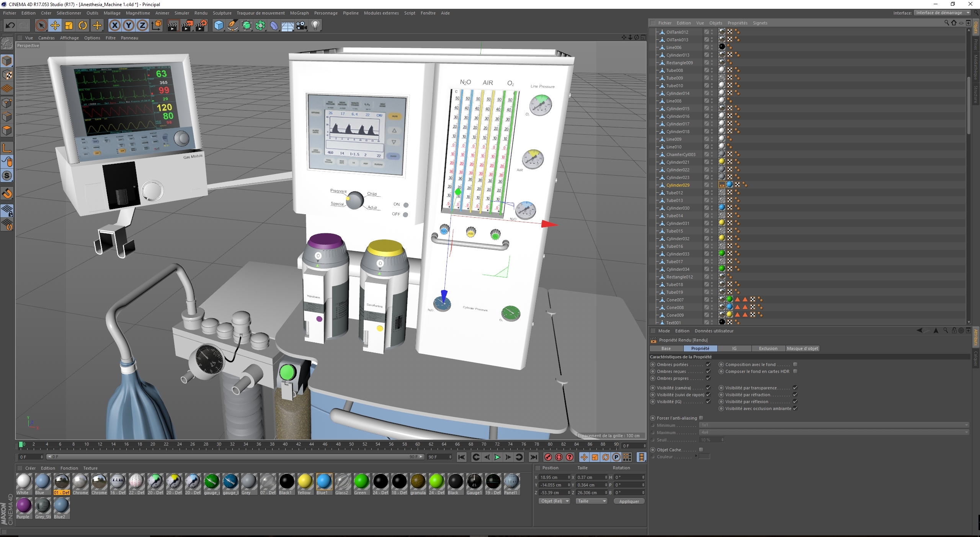Screen dimensions: 980x537
Task: Click the Record active objects button
Action: [x=548, y=457]
